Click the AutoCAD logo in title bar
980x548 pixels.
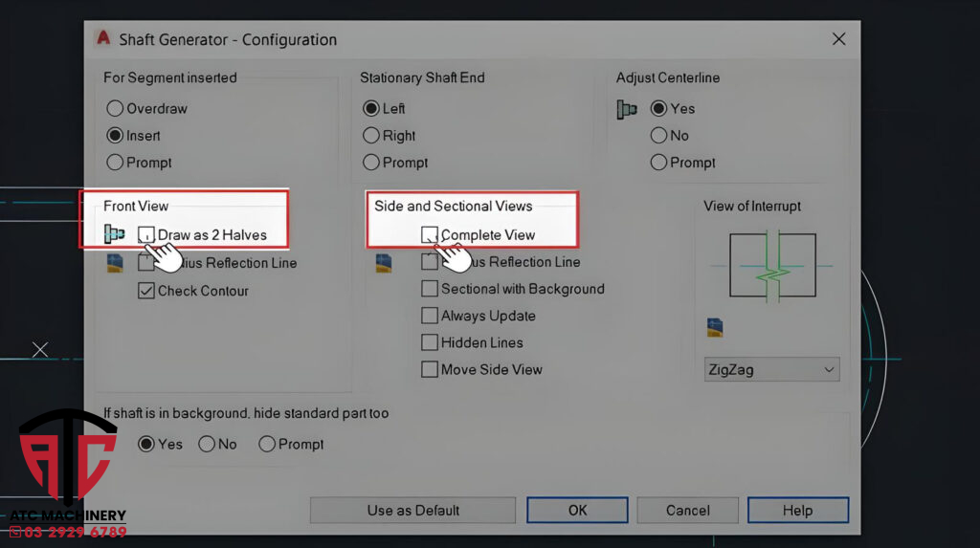103,39
